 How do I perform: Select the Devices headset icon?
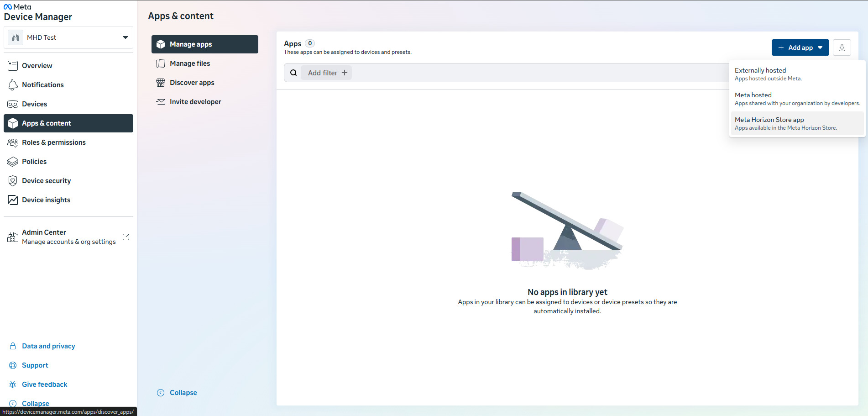pos(13,104)
